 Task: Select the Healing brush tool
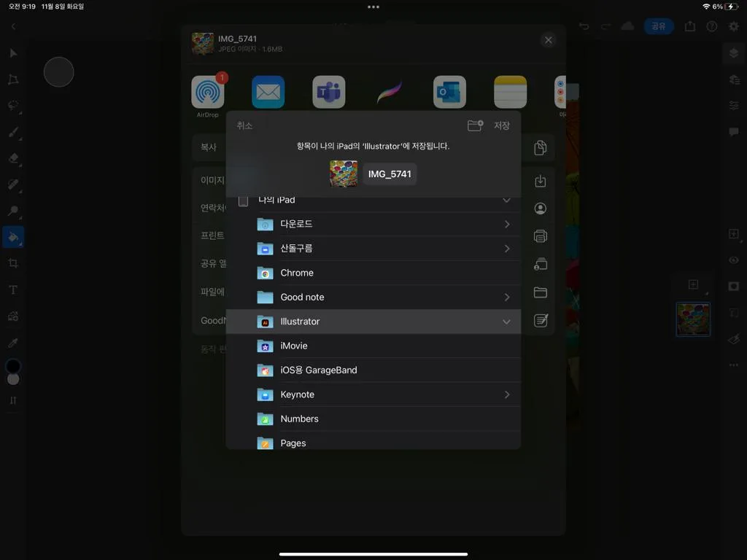(13, 184)
